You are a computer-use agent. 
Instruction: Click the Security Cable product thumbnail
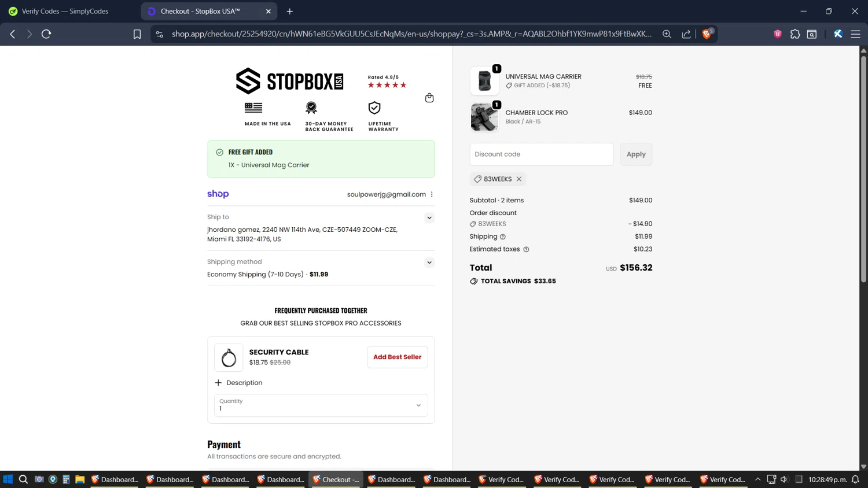tap(229, 357)
